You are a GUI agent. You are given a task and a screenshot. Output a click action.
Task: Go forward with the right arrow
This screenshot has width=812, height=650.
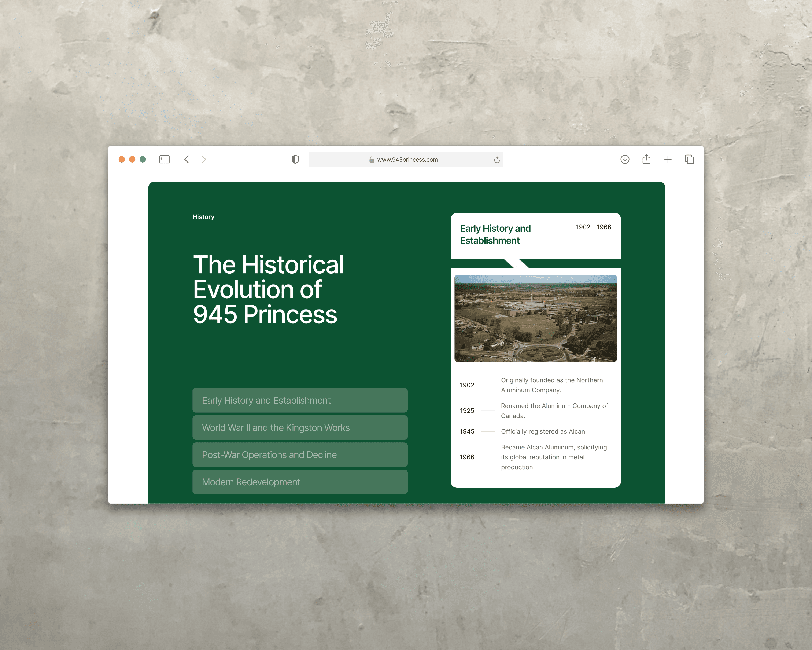click(x=204, y=159)
